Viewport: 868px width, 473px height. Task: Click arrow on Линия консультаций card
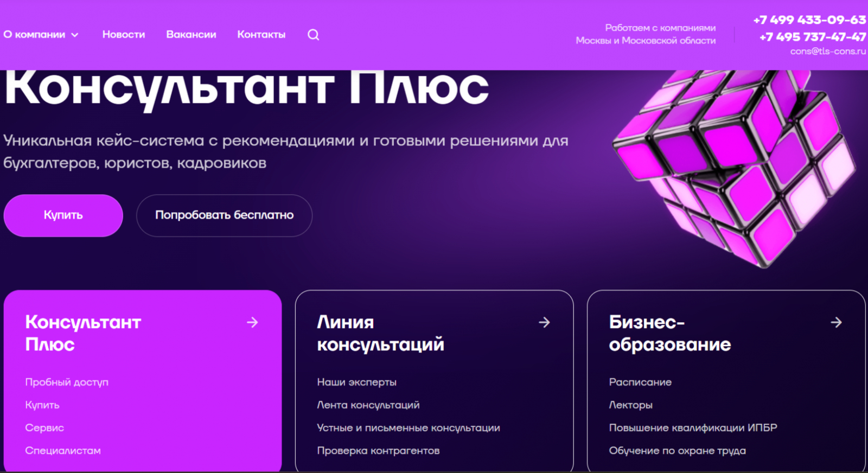pos(544,322)
